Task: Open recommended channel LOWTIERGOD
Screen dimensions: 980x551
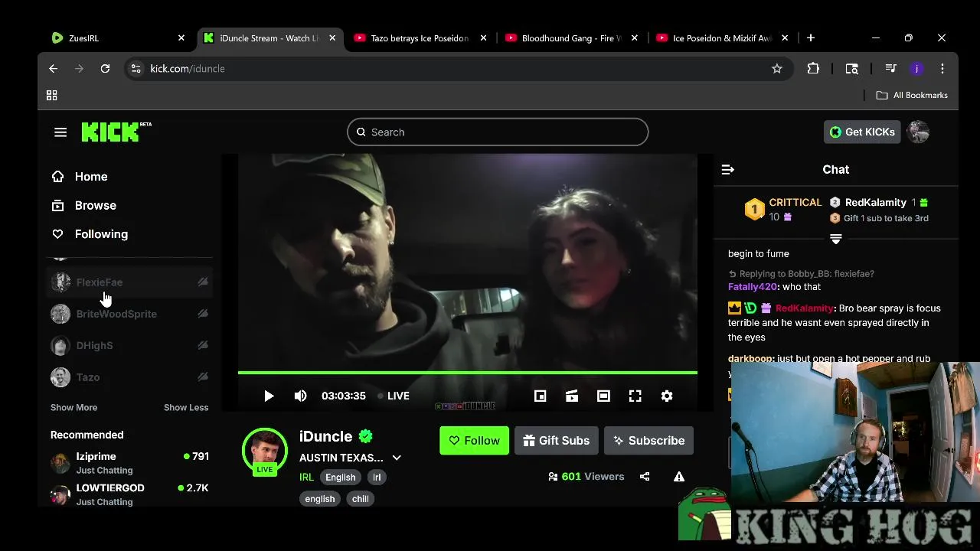Action: pos(129,494)
